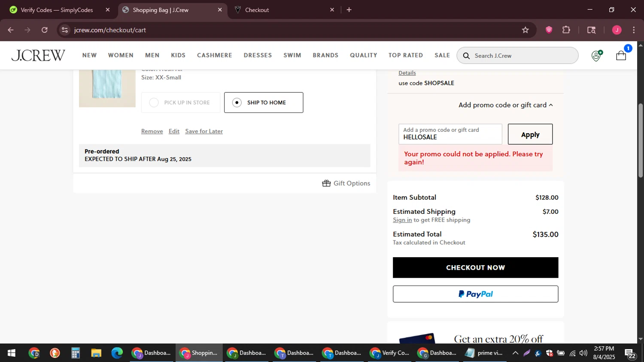Open the Verify Co... Chrome taskbar window

[390, 353]
